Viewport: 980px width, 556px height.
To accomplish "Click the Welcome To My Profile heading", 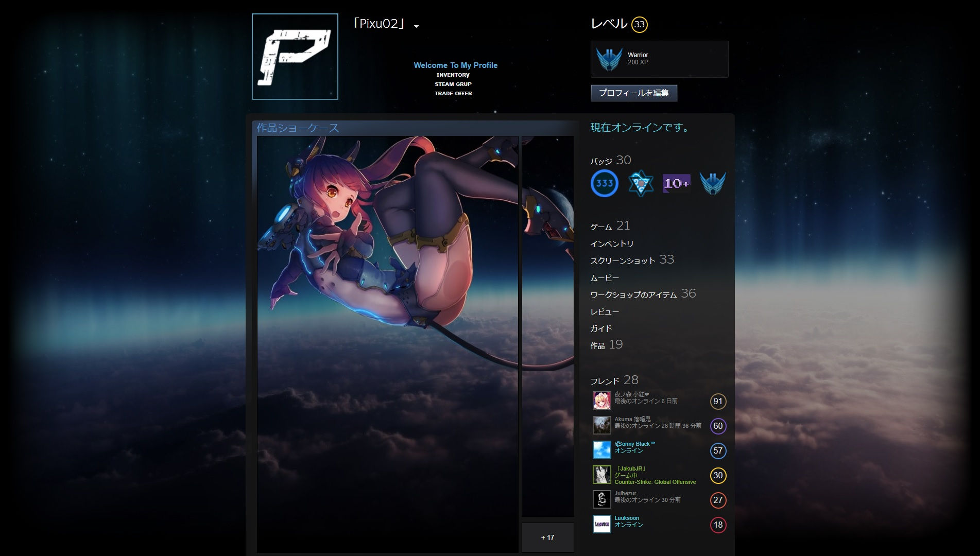I will point(456,65).
